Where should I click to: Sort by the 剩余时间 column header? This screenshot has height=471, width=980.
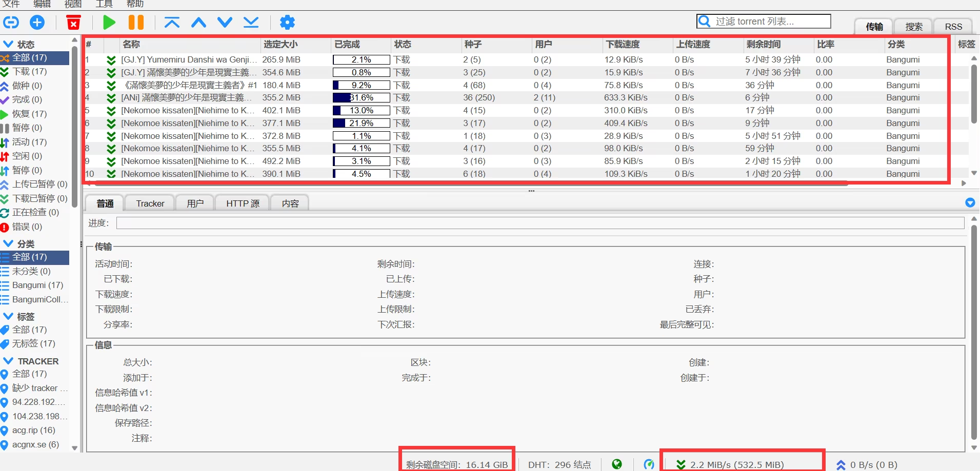click(x=763, y=45)
